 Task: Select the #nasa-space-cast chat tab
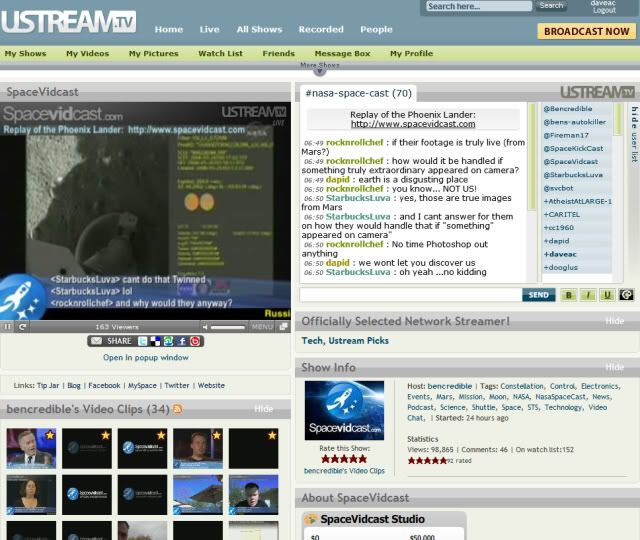tap(358, 93)
